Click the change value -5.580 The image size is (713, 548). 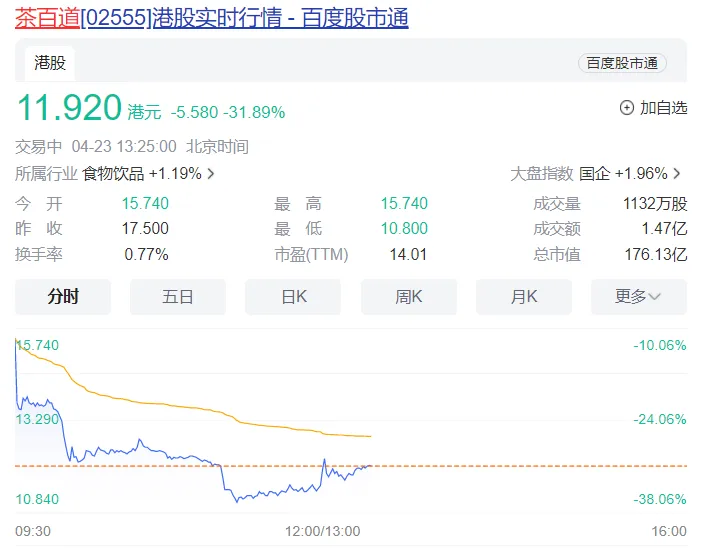pyautogui.click(x=195, y=112)
